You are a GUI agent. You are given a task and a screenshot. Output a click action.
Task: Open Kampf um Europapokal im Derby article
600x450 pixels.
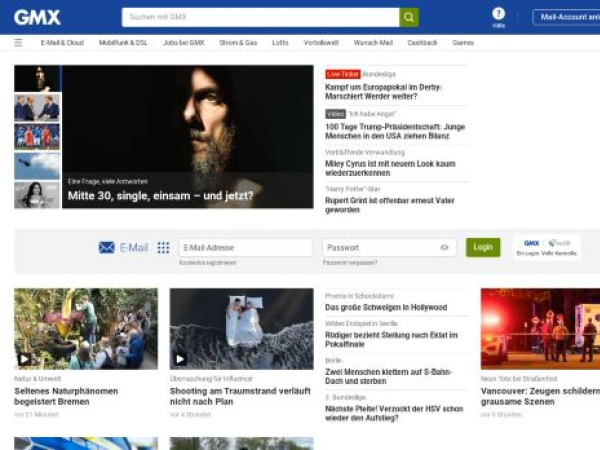[x=383, y=92]
